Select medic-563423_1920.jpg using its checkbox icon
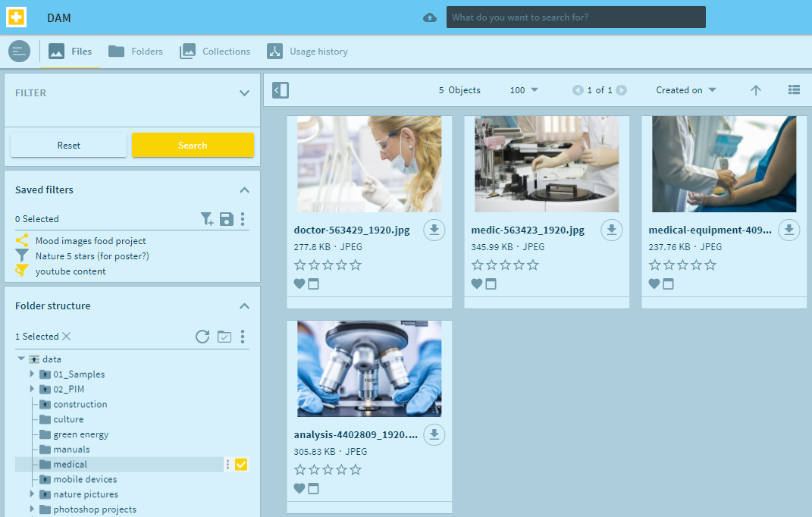 pos(491,284)
